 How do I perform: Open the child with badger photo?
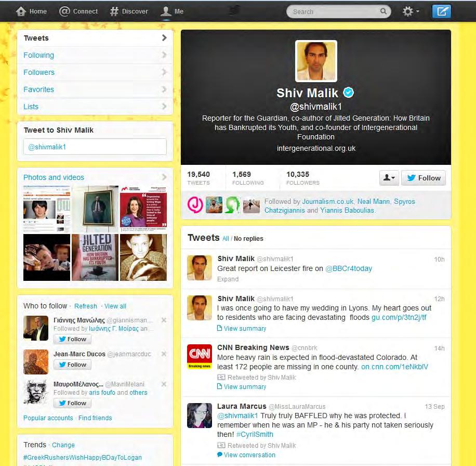pyautogui.click(x=143, y=257)
